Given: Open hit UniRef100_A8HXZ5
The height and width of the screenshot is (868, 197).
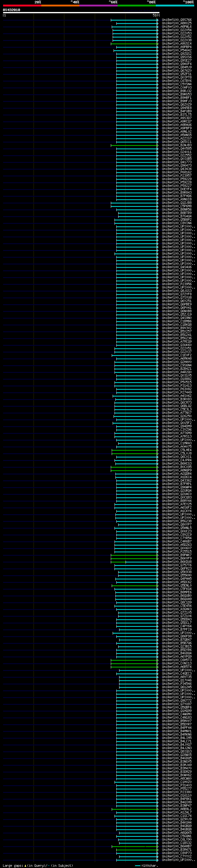Looking at the screenshot, I should coord(176,24).
